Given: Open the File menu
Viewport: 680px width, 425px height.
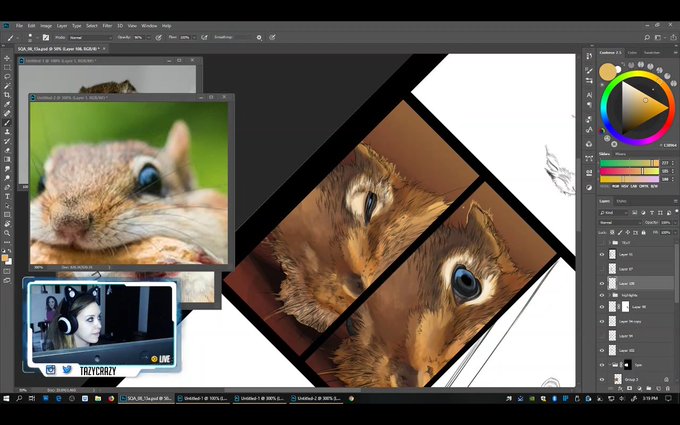Looking at the screenshot, I should click(x=19, y=26).
